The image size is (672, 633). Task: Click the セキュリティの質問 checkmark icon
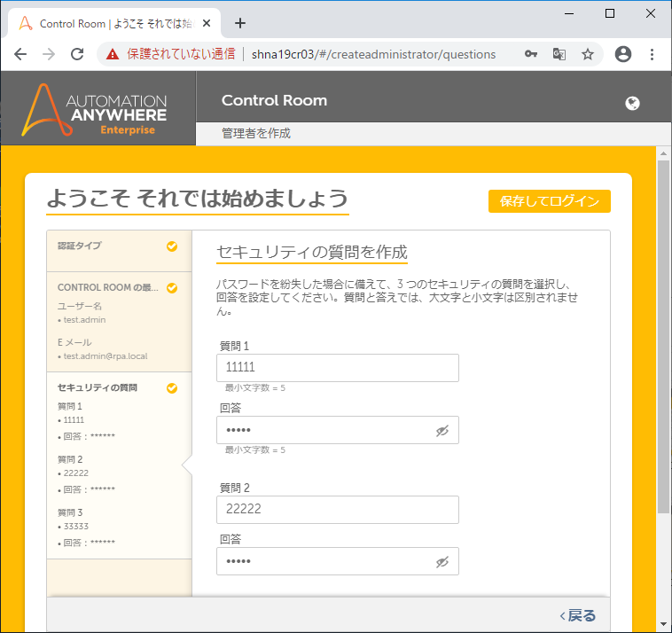[172, 387]
